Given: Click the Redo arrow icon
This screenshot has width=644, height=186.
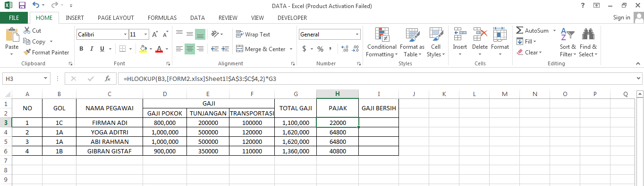Looking at the screenshot, I should pyautogui.click(x=54, y=6).
